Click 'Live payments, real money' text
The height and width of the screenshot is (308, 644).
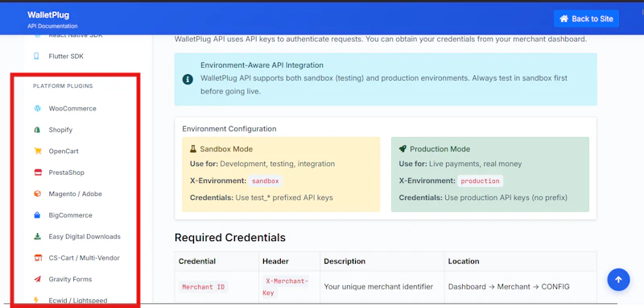click(475, 164)
